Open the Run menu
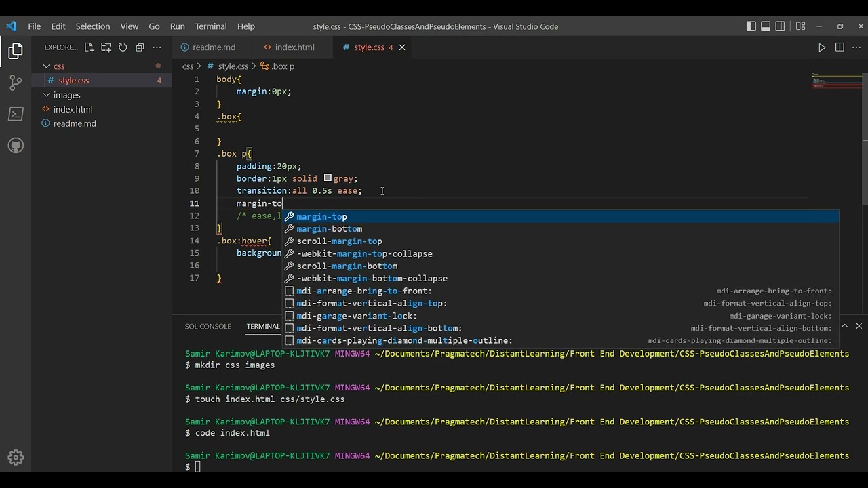 pyautogui.click(x=177, y=26)
